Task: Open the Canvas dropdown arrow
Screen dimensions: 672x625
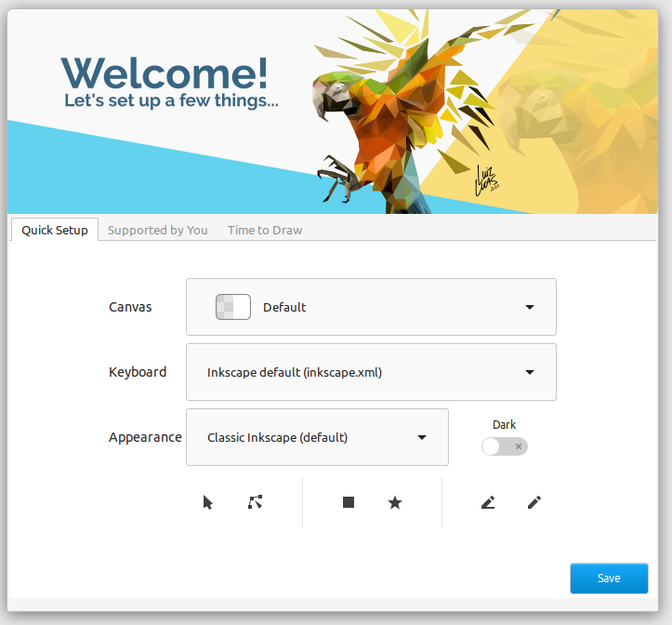Action: tap(530, 307)
